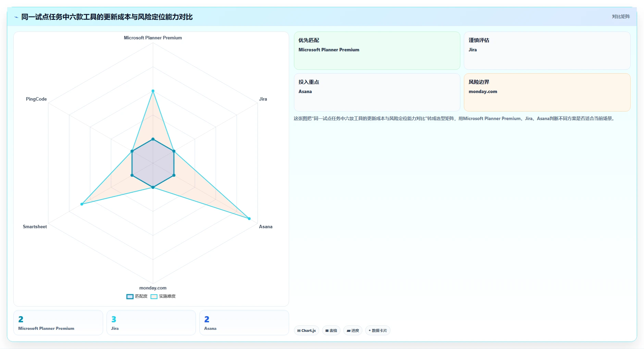Select the 谨慎评估 card

(x=547, y=51)
